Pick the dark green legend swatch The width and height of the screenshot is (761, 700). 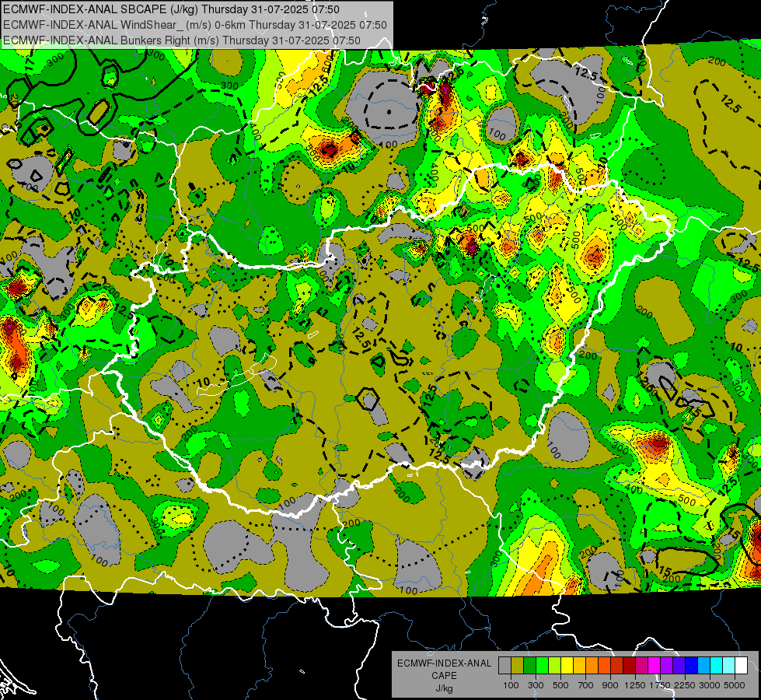(x=529, y=665)
